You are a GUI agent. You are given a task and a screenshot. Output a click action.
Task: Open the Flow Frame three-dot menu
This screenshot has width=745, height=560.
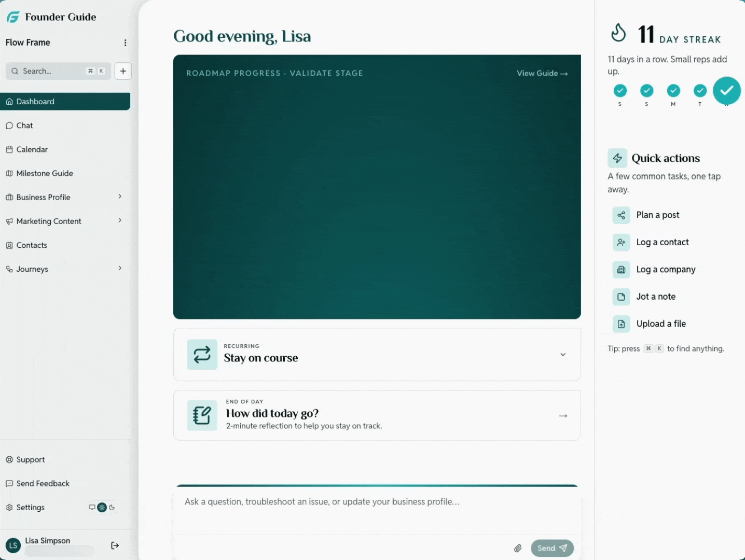(125, 43)
